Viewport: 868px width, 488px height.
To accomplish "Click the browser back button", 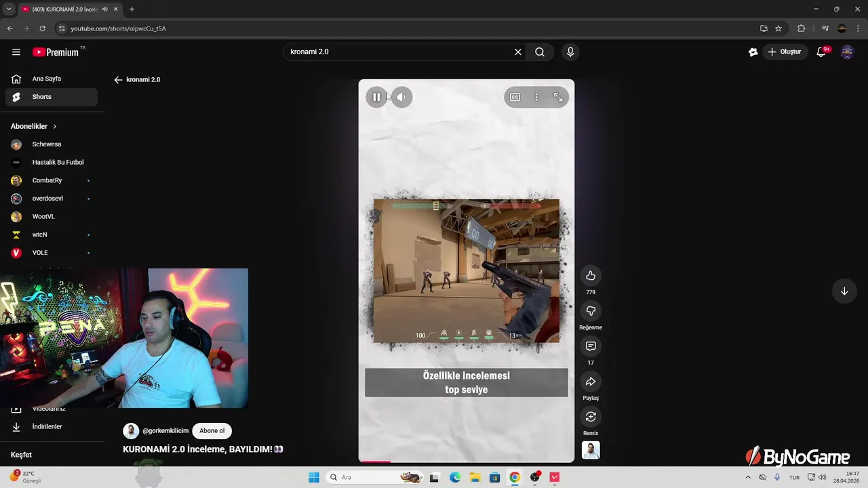I will (9, 28).
